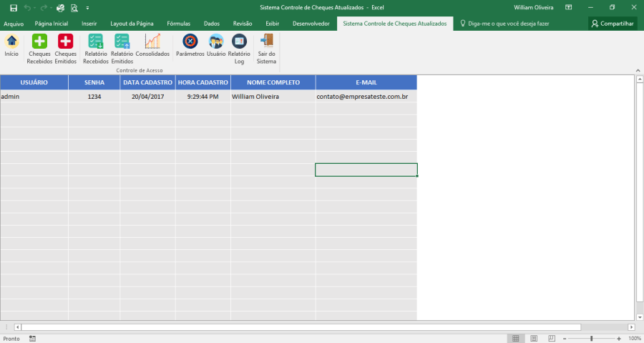This screenshot has width=644, height=343.
Task: Click horizontal scrollbar left arrow
Action: click(17, 327)
